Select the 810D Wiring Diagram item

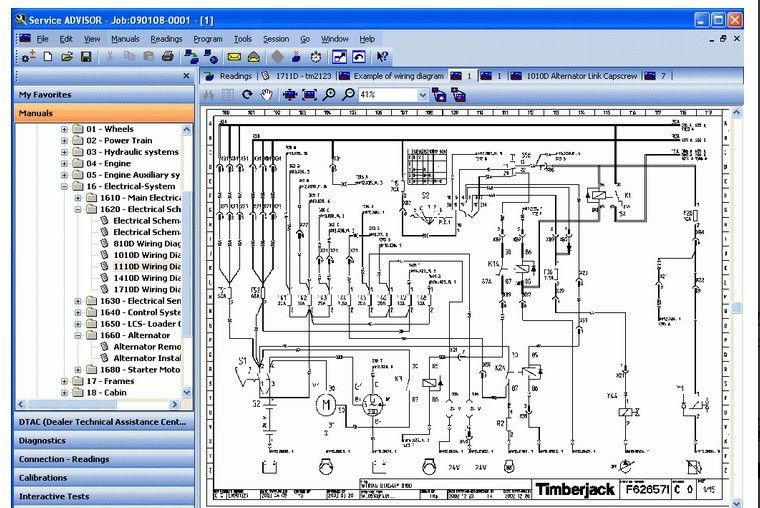[x=147, y=244]
